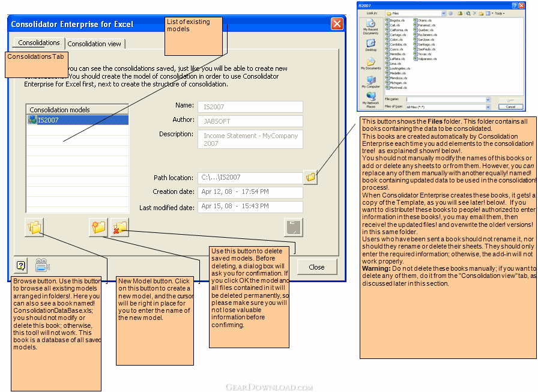Open My Documents in IS2007 file dialog
The image size is (538, 392).
371,64
